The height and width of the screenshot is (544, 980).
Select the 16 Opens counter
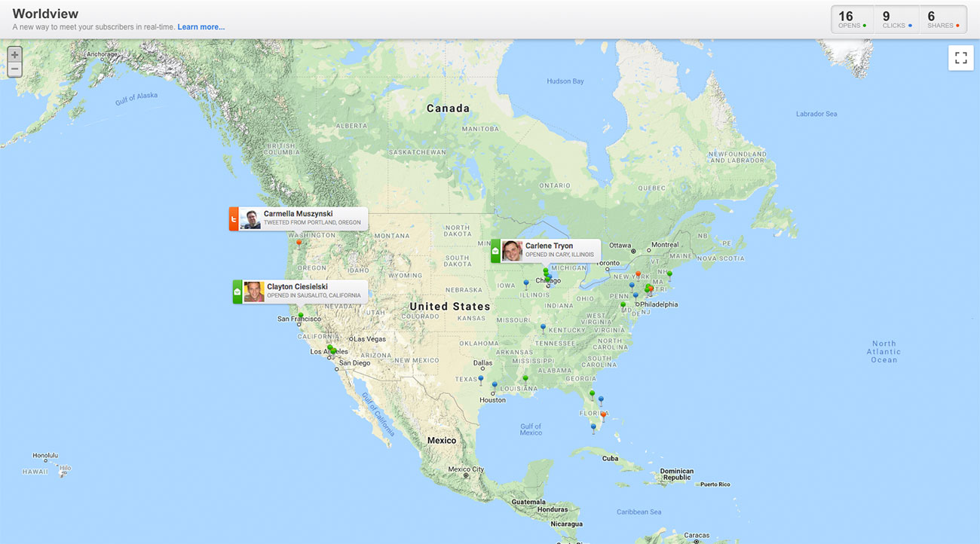[853, 20]
